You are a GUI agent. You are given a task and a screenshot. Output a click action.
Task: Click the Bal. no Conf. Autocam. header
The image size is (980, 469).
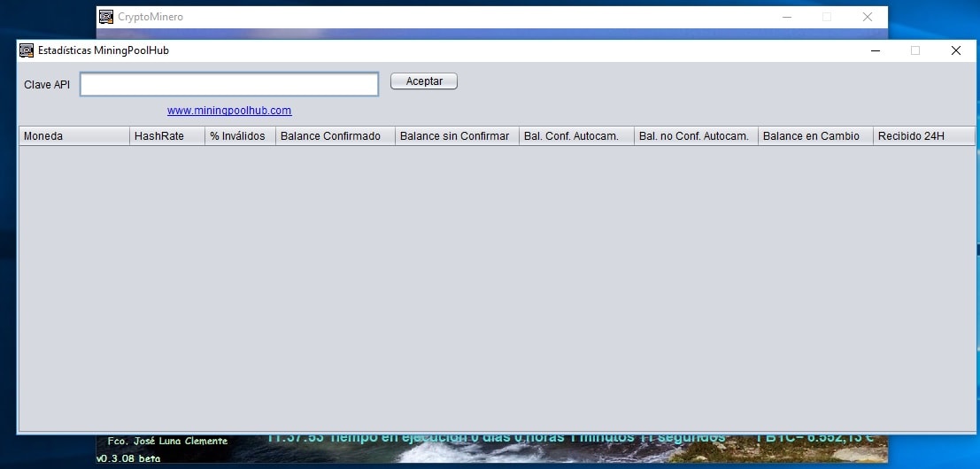696,136
